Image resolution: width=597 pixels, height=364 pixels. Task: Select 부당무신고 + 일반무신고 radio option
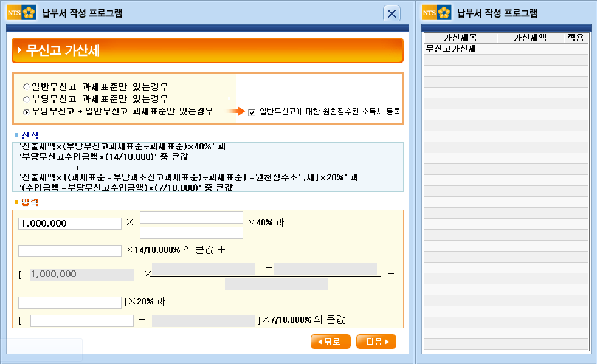tap(26, 112)
